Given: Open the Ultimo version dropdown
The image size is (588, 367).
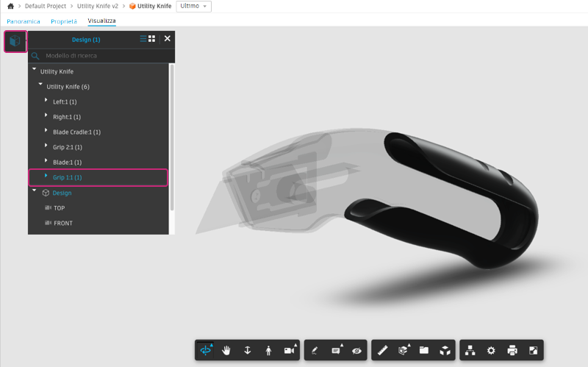Looking at the screenshot, I should pyautogui.click(x=193, y=7).
